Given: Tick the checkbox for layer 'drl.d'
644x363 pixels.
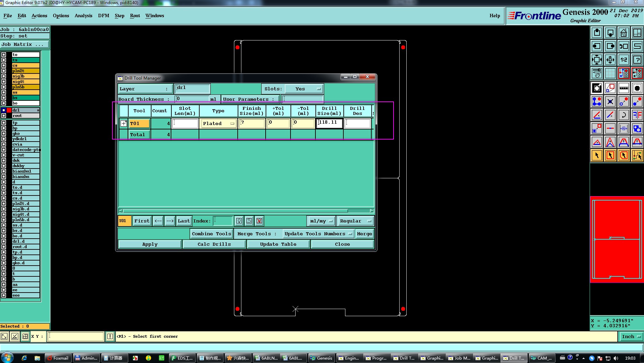Looking at the screenshot, I should [x=4, y=241].
